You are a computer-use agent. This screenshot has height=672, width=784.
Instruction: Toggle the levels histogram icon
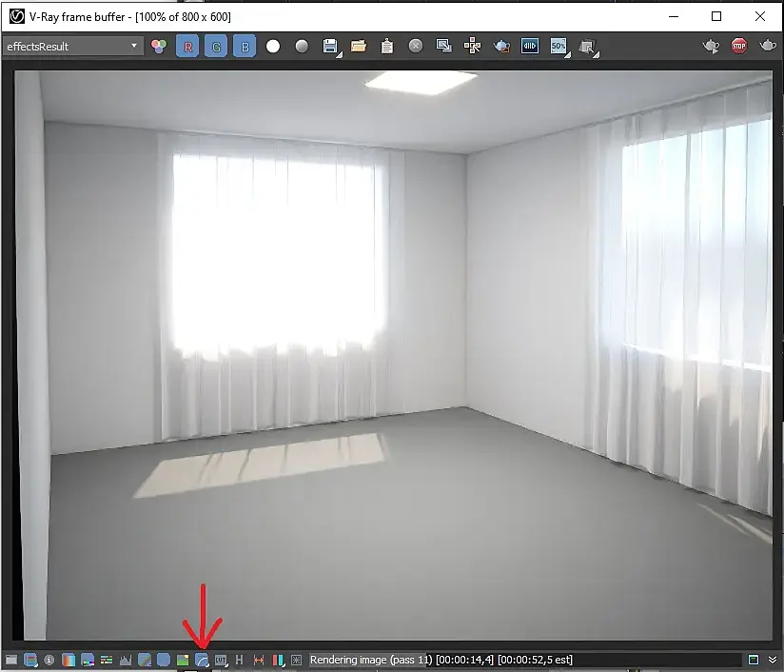(126, 660)
